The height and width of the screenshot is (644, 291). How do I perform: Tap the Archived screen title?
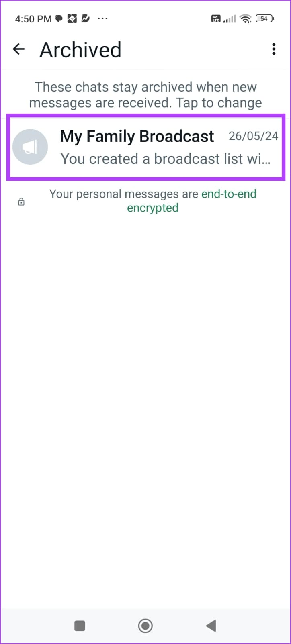click(80, 50)
